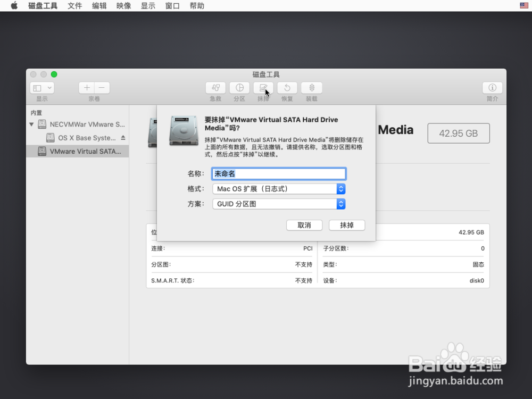This screenshot has width=532, height=399.
Task: Open the 显示 menu in the menu bar
Action: 148,6
